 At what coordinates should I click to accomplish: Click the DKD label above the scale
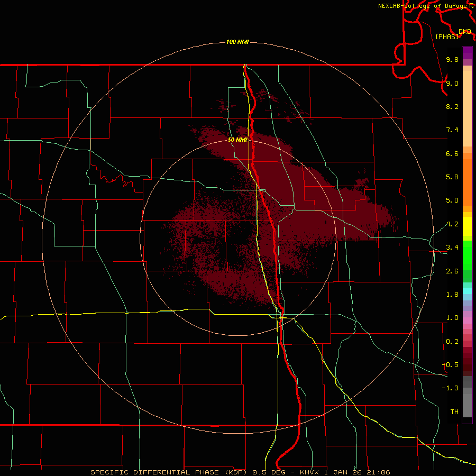tap(465, 32)
